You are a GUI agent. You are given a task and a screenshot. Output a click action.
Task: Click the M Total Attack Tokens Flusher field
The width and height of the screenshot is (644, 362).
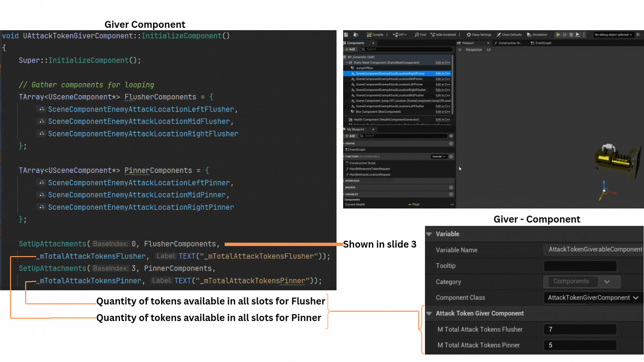(580, 329)
